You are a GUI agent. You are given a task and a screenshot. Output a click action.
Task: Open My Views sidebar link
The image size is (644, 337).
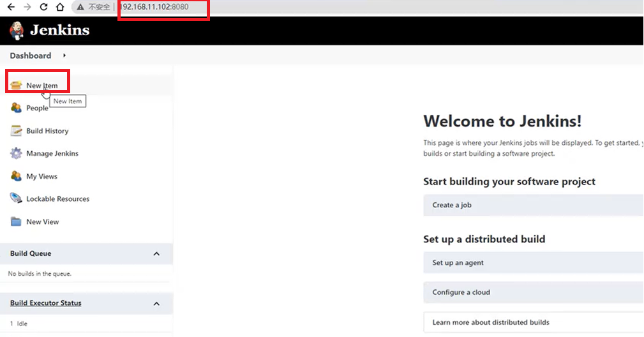click(42, 177)
